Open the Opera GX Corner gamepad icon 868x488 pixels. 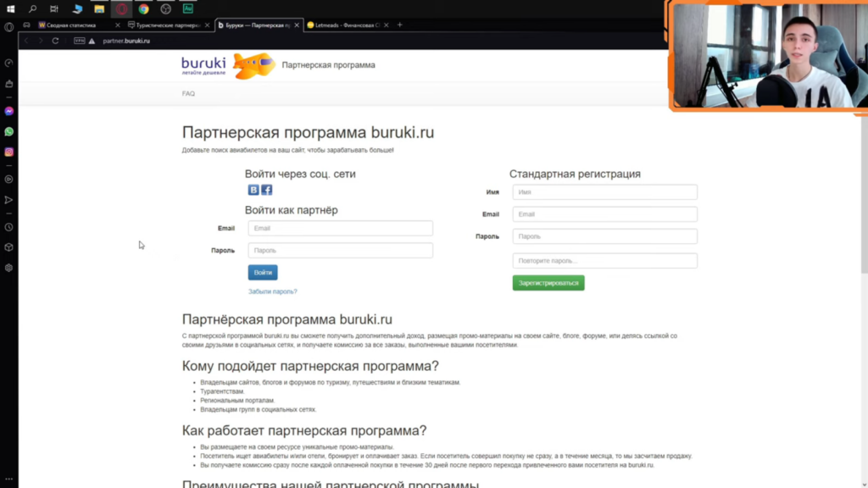click(26, 25)
